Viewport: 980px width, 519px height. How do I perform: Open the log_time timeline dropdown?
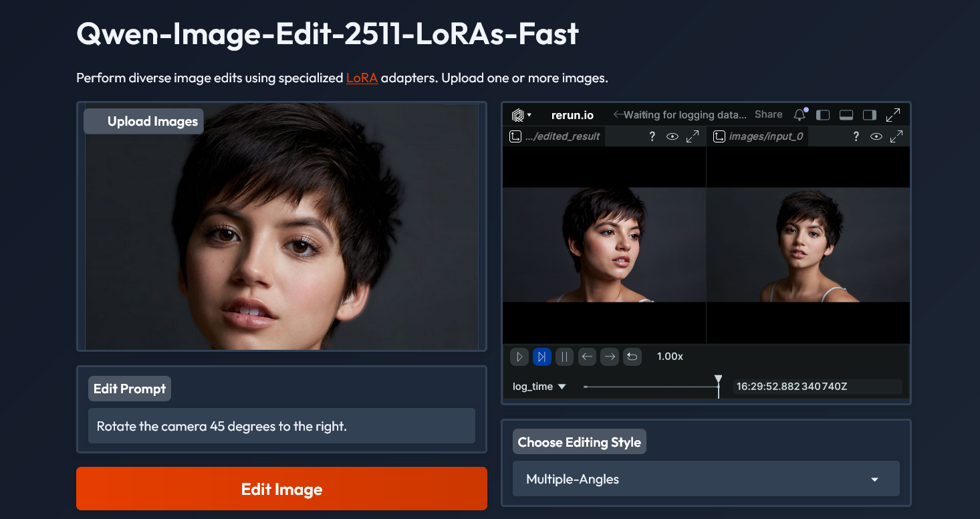click(x=539, y=387)
